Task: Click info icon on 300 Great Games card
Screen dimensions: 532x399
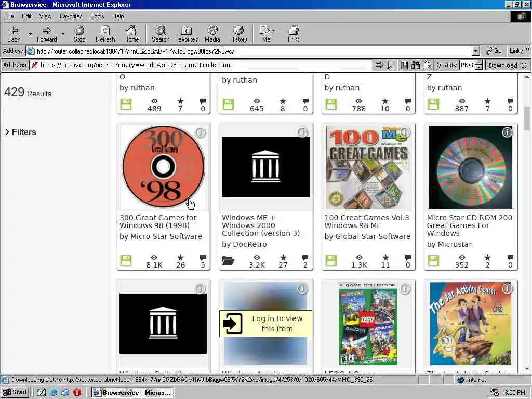Action: [x=200, y=132]
